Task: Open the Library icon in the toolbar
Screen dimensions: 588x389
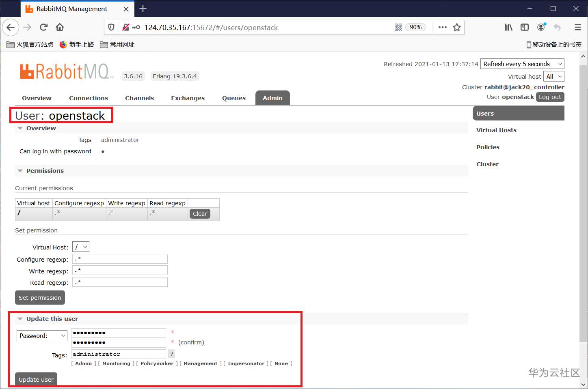Action: 508,27
